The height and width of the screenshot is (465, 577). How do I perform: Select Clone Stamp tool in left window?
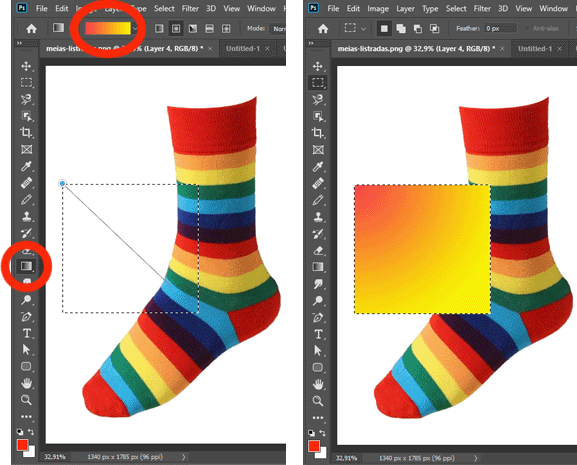[x=26, y=216]
